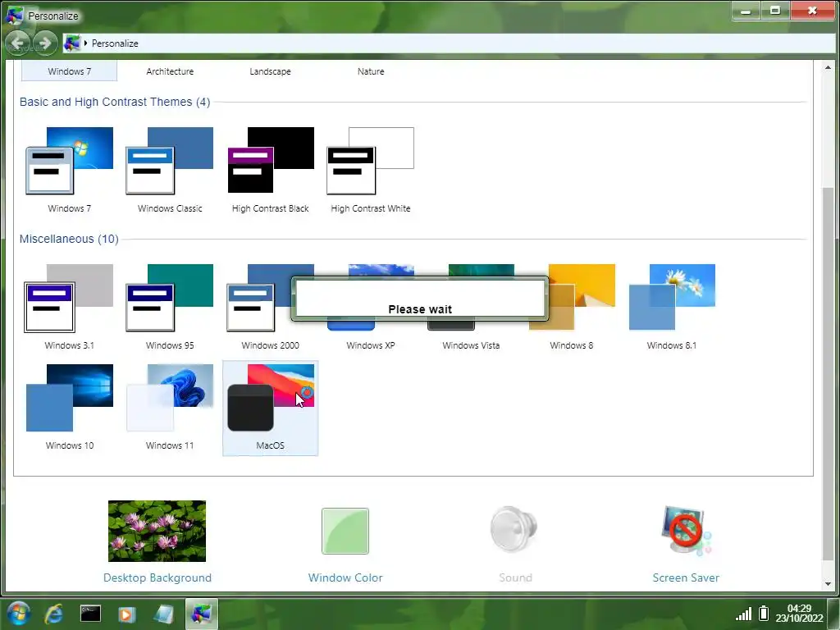This screenshot has height=630, width=840.
Task: Click the Personalize breadcrumb in address bar
Action: click(115, 43)
